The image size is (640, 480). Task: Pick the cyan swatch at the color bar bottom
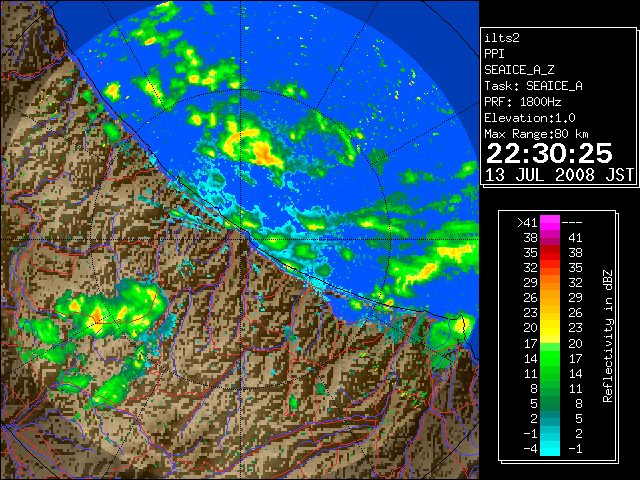click(550, 448)
